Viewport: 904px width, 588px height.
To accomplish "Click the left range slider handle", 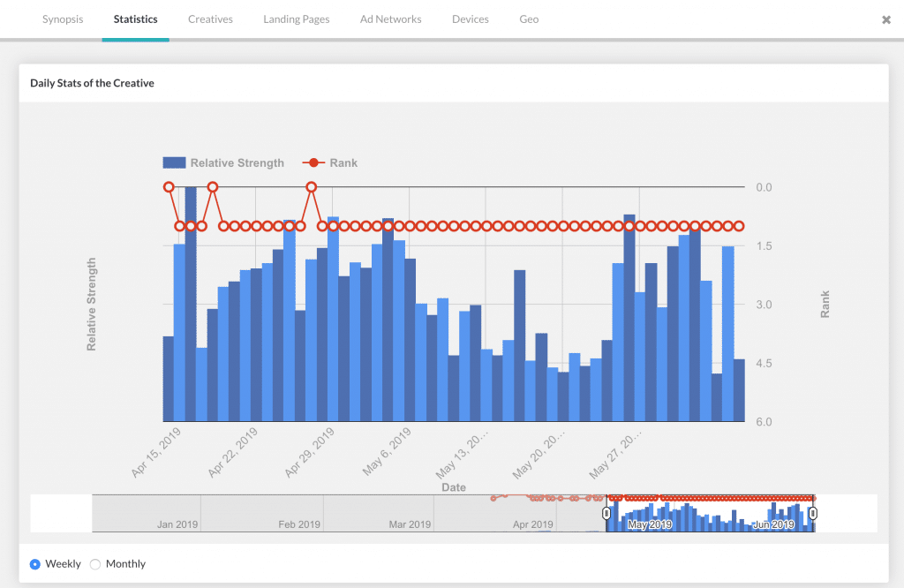I will [606, 514].
